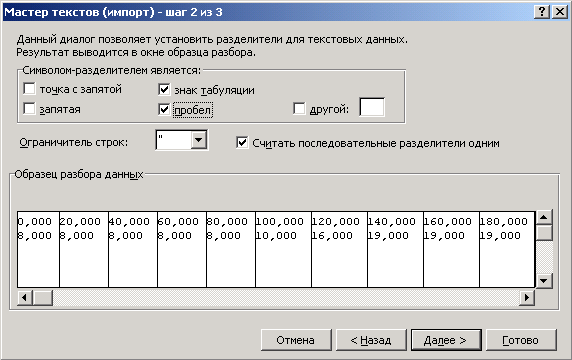572x360 pixels.
Task: Click the 'Отмена' button
Action: tap(296, 340)
